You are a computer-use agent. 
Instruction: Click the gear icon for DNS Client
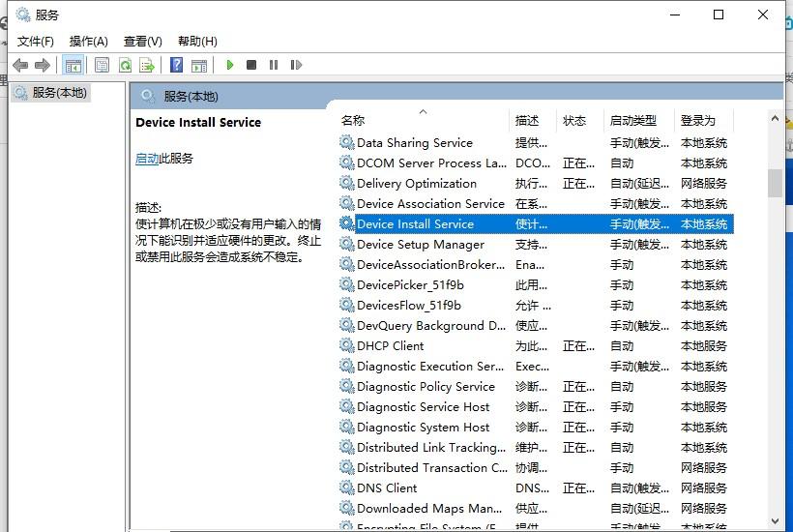click(x=346, y=488)
